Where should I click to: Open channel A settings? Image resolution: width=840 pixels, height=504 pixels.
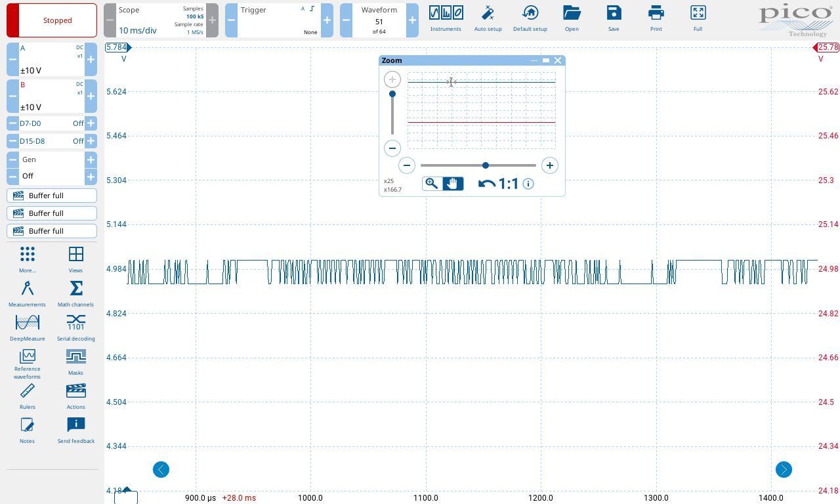point(51,60)
